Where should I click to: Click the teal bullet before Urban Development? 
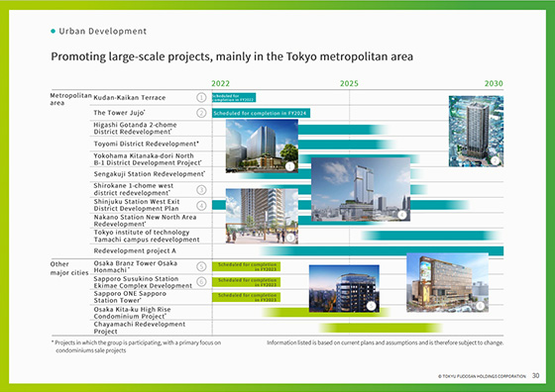(54, 31)
